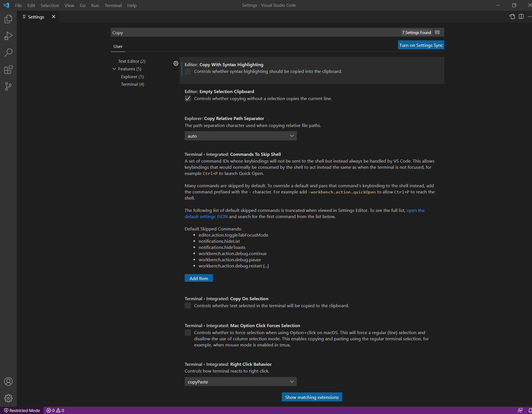Click Show matching extensions button

(312, 397)
